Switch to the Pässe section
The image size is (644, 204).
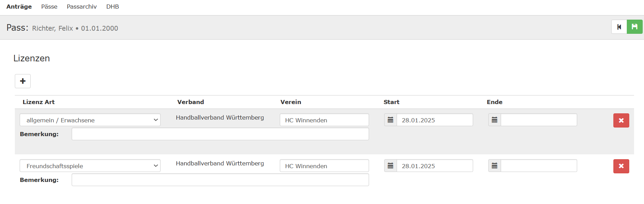pos(49,7)
